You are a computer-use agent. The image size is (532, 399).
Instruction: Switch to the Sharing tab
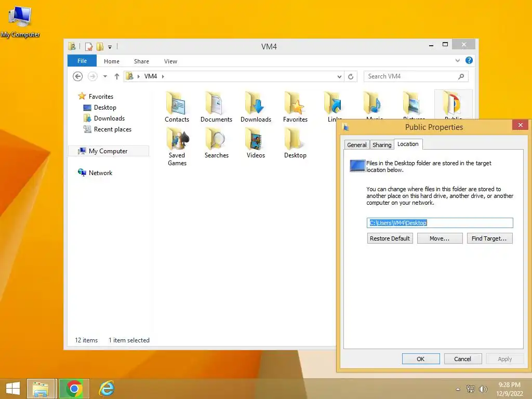click(x=382, y=145)
